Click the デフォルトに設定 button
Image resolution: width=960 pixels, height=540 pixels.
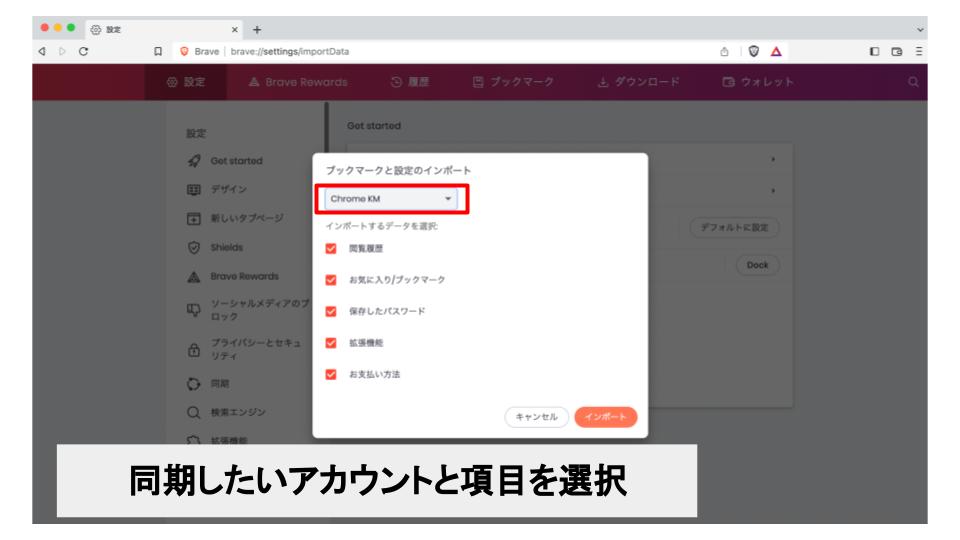click(x=734, y=228)
